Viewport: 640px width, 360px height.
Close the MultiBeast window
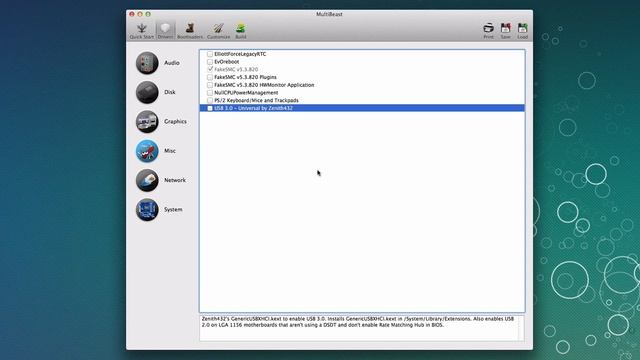coord(132,14)
